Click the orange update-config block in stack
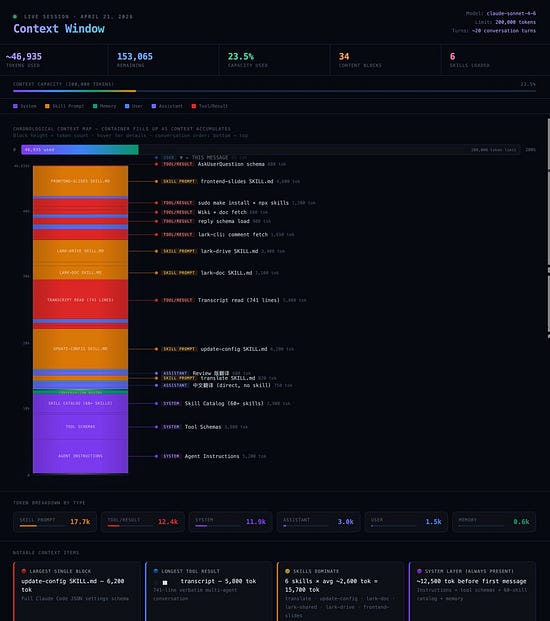Image resolution: width=550 pixels, height=621 pixels. pos(80,349)
